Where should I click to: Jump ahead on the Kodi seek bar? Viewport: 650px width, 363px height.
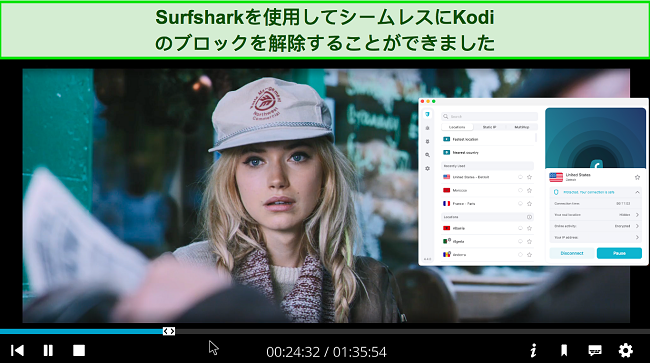412,332
